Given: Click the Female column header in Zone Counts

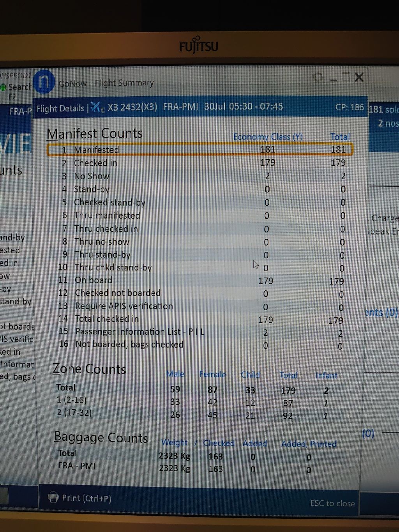Looking at the screenshot, I should pyautogui.click(x=212, y=375).
